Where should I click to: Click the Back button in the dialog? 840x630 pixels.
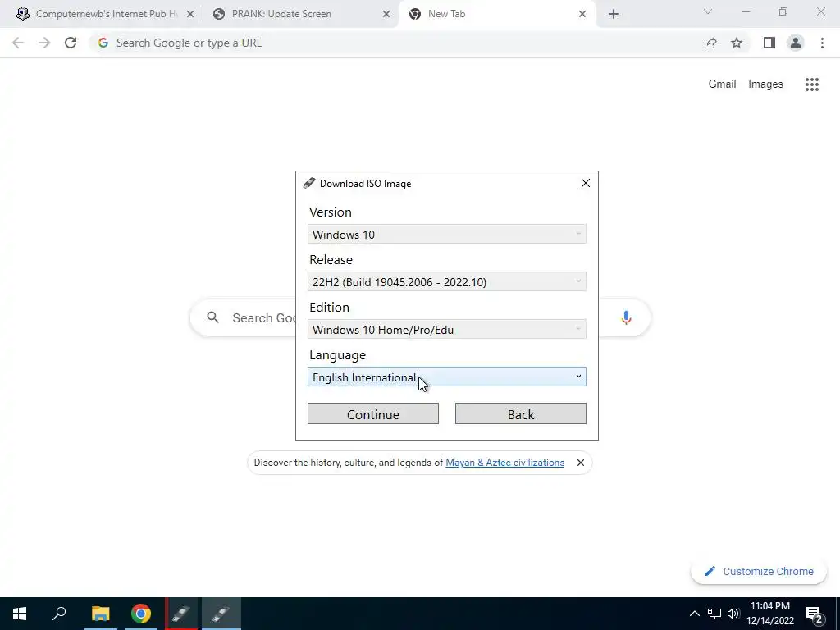click(521, 413)
